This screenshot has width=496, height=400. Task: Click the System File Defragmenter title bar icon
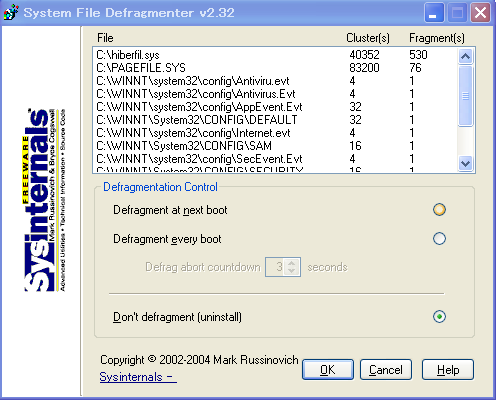click(11, 13)
